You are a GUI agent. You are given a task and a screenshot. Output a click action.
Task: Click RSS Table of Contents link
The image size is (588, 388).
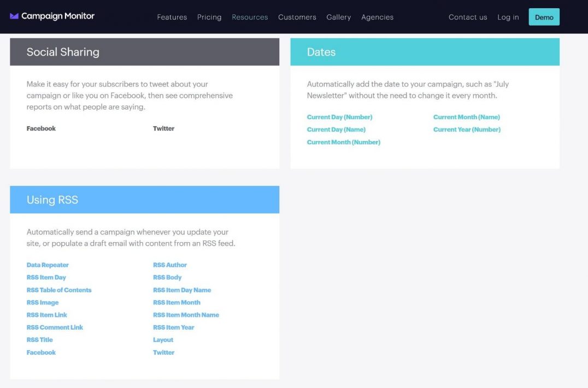(59, 290)
